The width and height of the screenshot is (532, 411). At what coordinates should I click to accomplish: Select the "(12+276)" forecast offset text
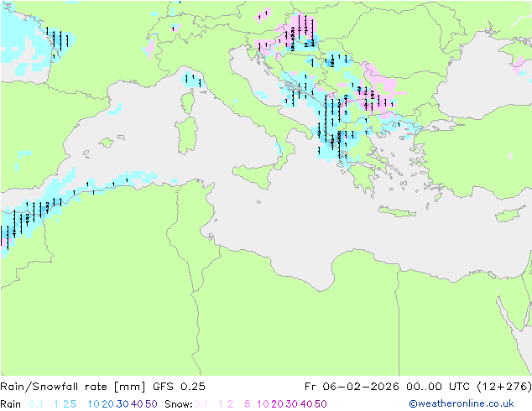(x=504, y=387)
